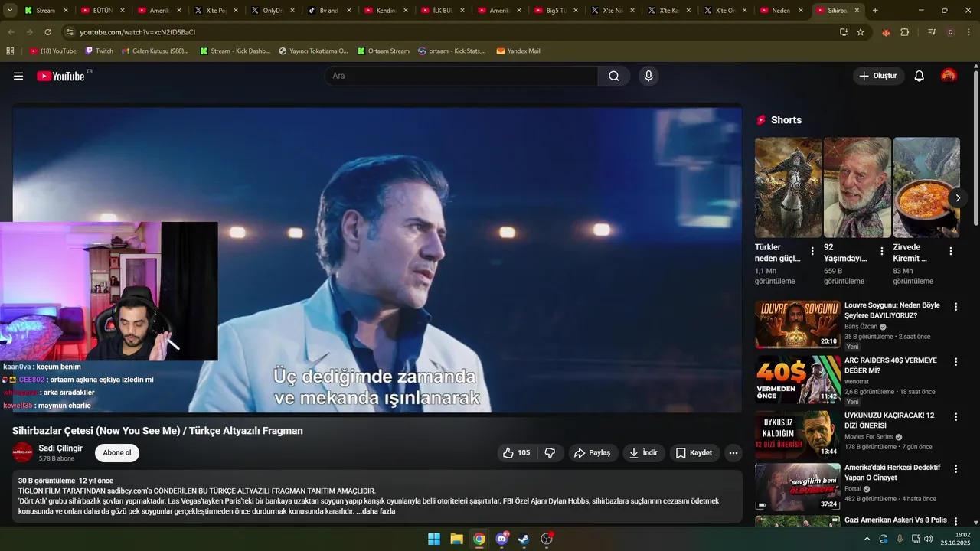Open Chrome media control icon
The image size is (980, 551).
pos(932,32)
